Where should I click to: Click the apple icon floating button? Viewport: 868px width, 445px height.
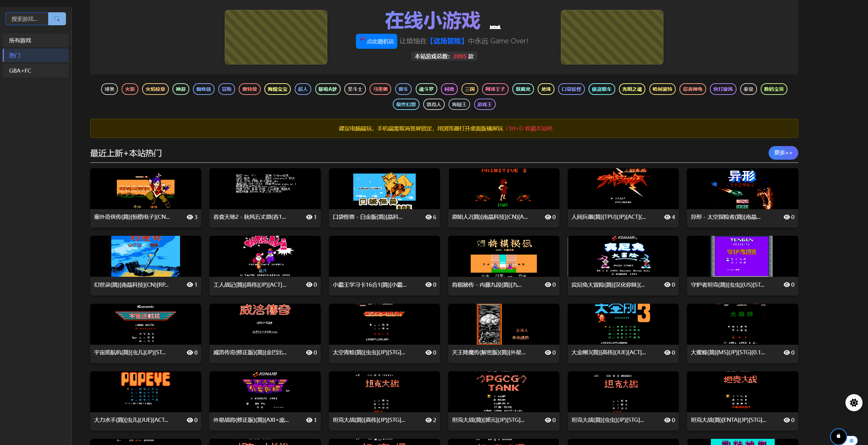pos(838,436)
